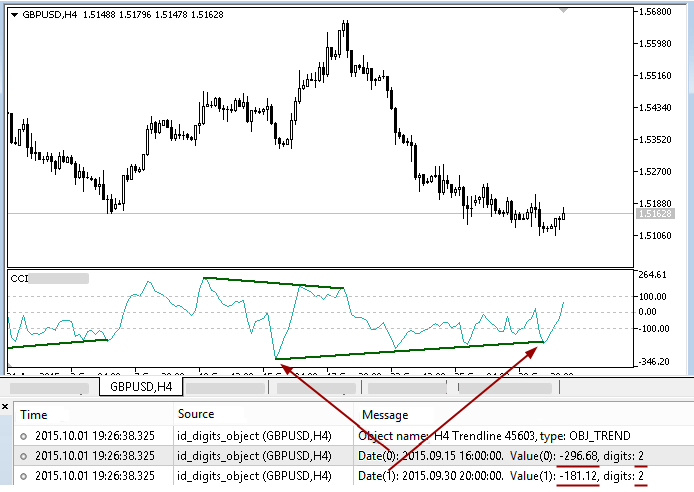Sort log by the Source column header
Screen dimensions: 694x492
195,414
